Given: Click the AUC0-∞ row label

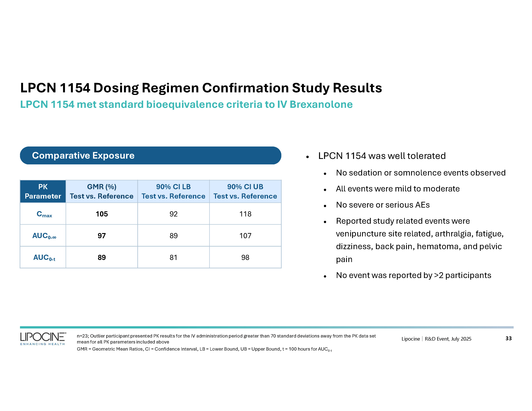Looking at the screenshot, I should pyautogui.click(x=44, y=236).
